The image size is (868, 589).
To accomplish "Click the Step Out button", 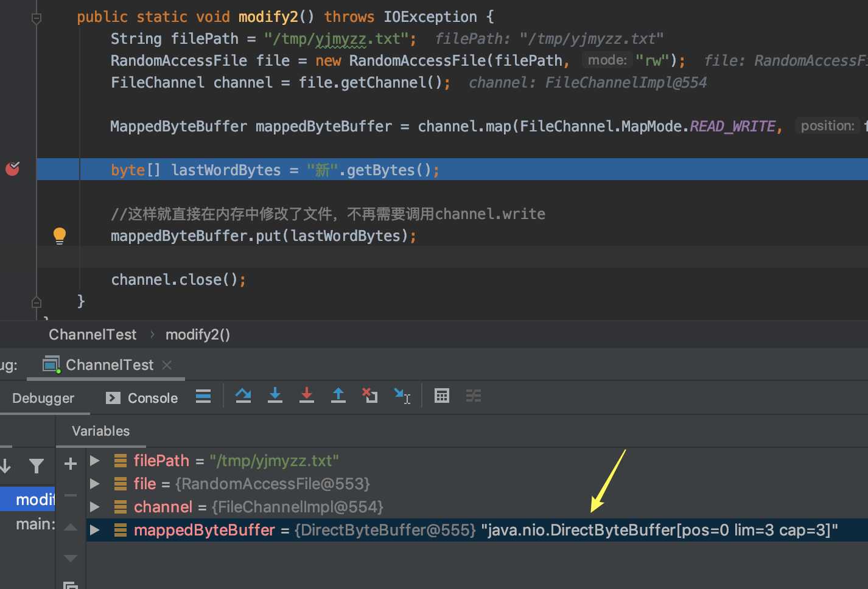I will (x=338, y=396).
